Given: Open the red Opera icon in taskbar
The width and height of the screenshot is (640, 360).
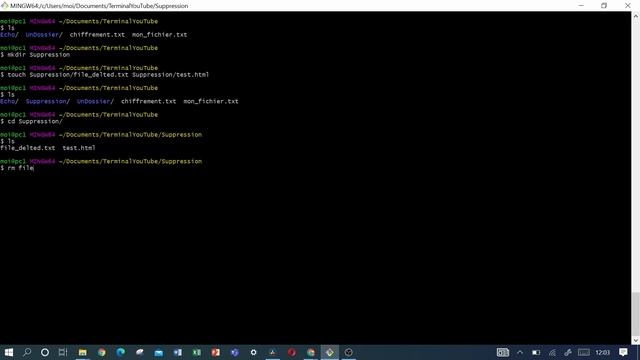Looking at the screenshot, I should (291, 352).
